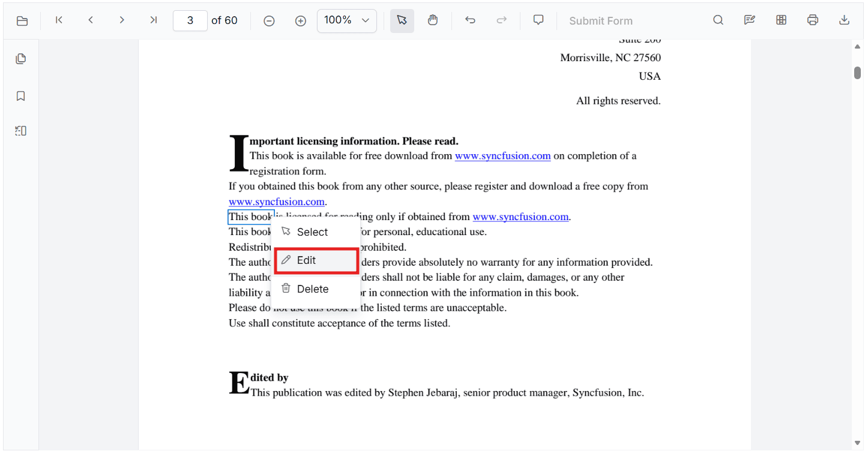Zoom out with the minus icon
This screenshot has width=868, height=454.
coord(270,21)
